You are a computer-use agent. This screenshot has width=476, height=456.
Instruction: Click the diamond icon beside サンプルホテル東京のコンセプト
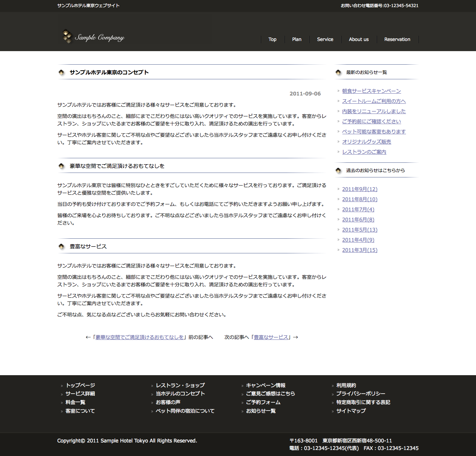point(61,72)
